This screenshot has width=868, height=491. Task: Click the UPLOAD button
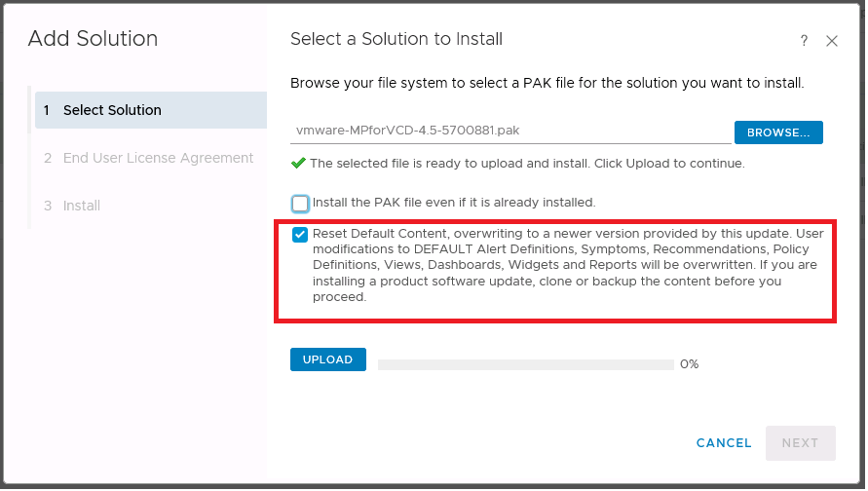(x=327, y=359)
